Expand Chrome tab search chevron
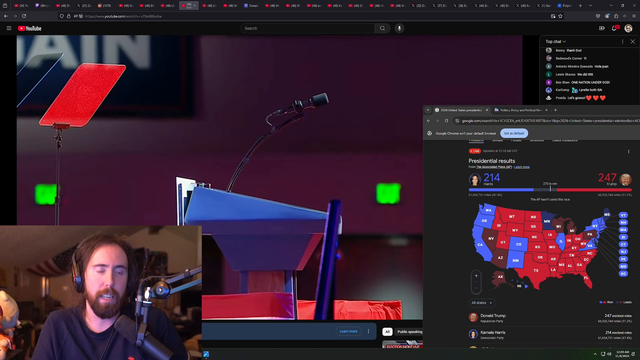Screen dimensions: 640x360 click(428, 110)
